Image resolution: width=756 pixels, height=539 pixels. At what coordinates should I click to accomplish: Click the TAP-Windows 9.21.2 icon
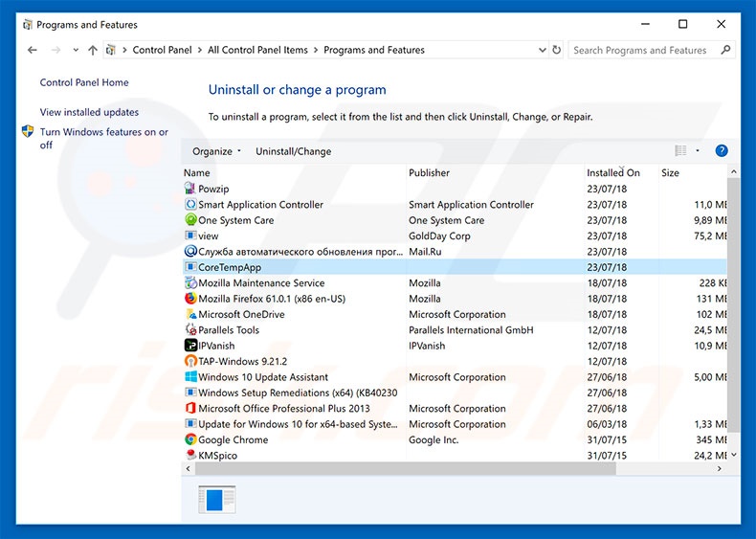point(190,362)
